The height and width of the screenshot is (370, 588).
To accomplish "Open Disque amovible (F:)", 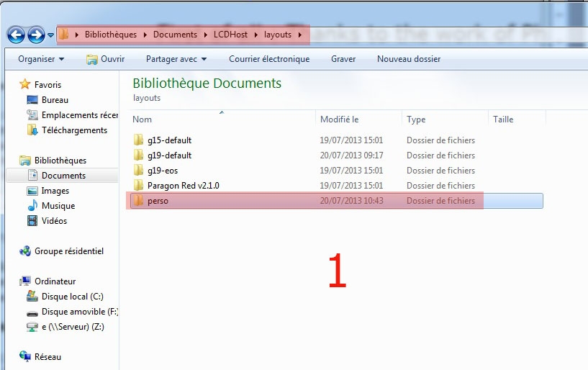I will 79,312.
